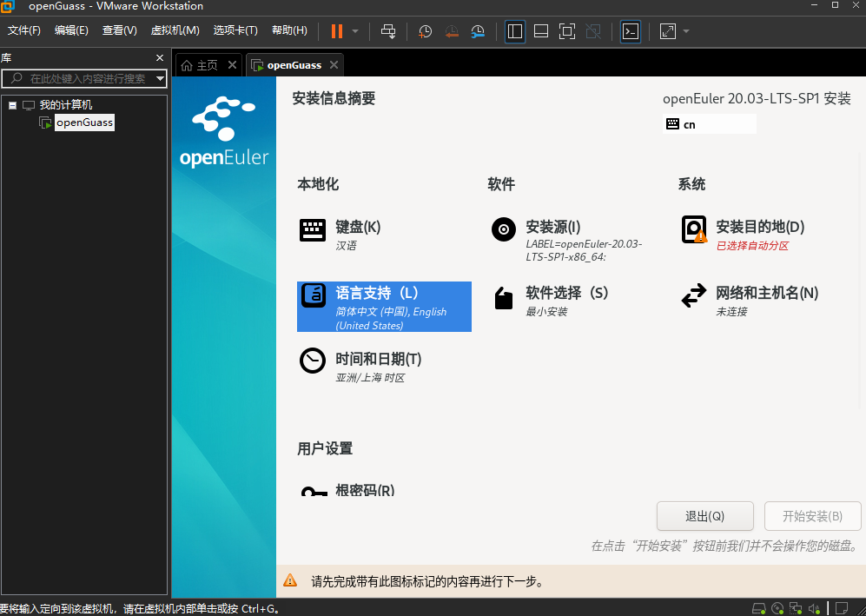Open the 编辑(E) menu
This screenshot has height=616, width=866.
[x=71, y=30]
